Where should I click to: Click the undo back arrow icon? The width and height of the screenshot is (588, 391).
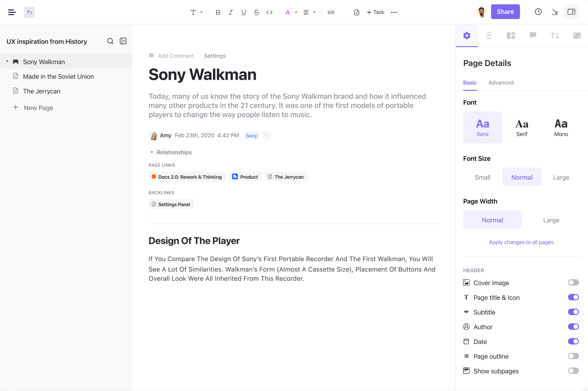[x=29, y=12]
